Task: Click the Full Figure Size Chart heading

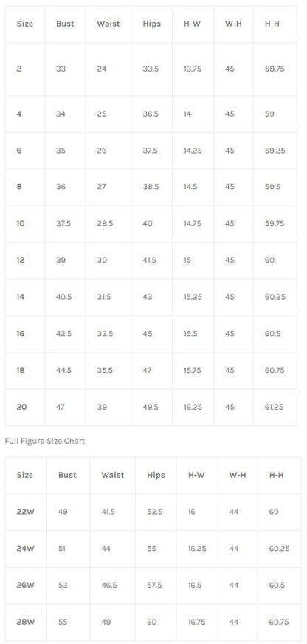Action: [45, 441]
